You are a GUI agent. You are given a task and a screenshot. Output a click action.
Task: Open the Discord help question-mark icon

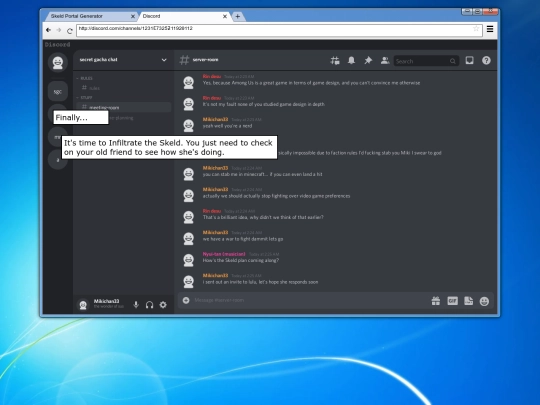486,61
